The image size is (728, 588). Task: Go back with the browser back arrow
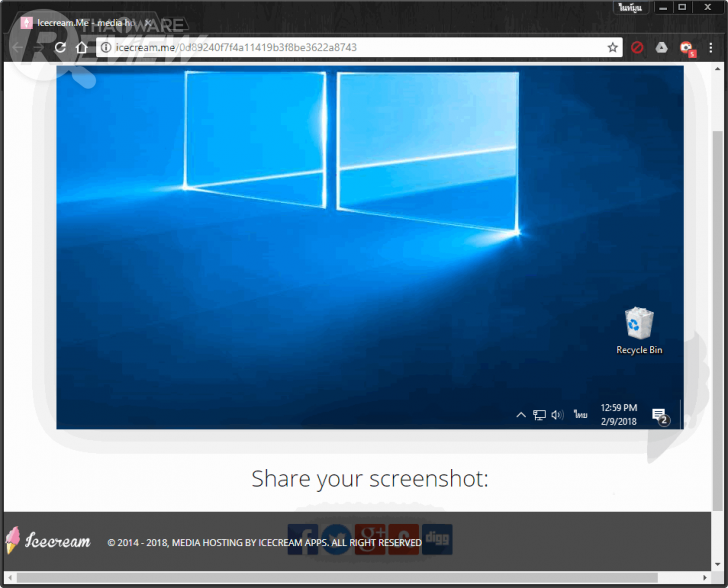tap(18, 47)
